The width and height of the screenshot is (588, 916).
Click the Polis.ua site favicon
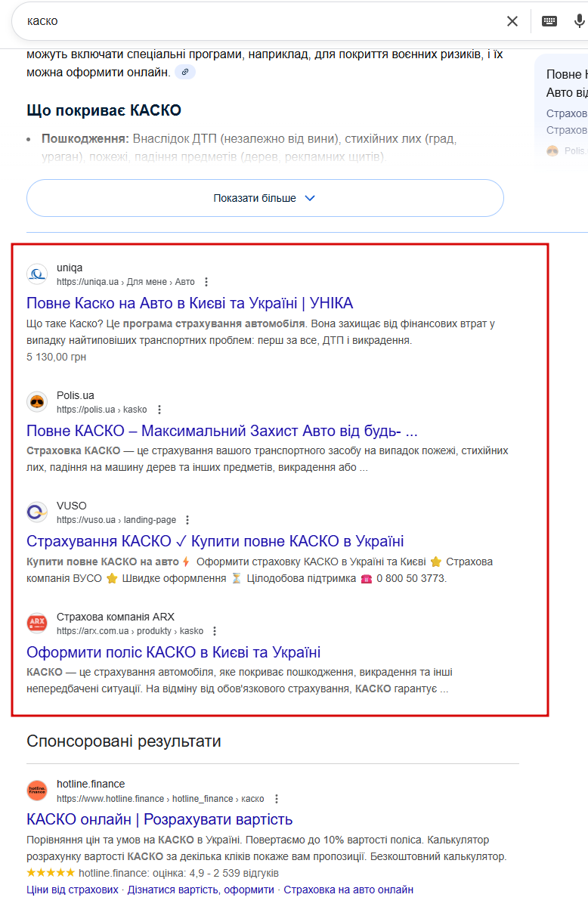click(x=37, y=402)
